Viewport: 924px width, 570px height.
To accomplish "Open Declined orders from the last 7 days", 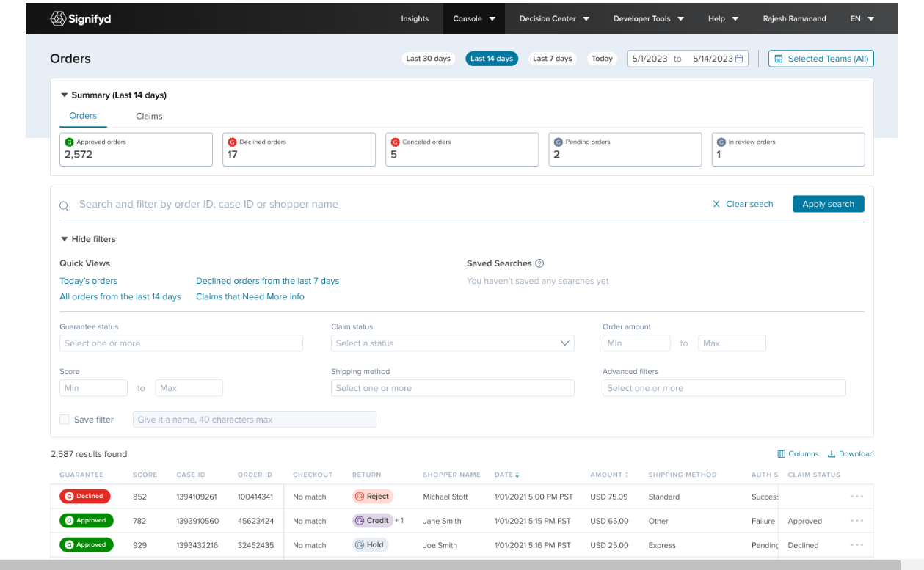I will point(267,281).
